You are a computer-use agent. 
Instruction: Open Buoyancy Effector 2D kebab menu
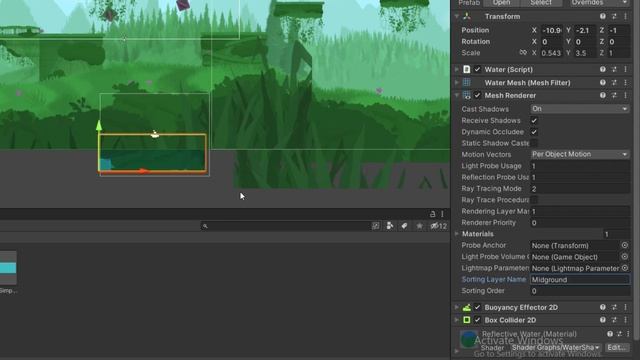625,307
